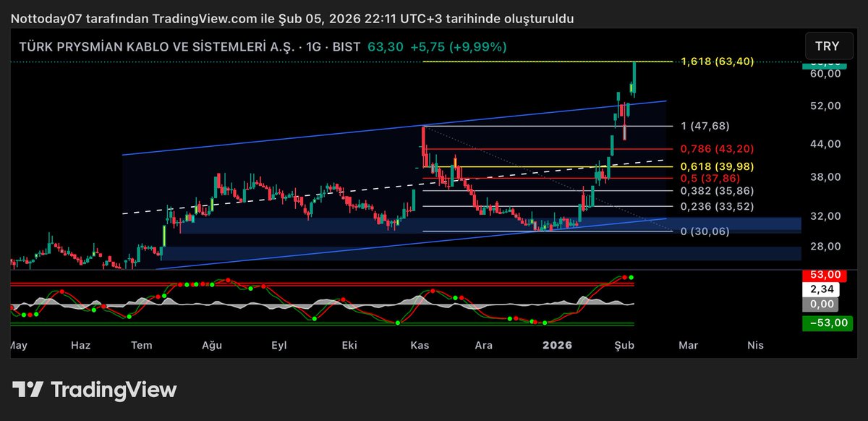Viewport: 868px width, 421px height.
Task: Click the Şub time axis label
Action: pyautogui.click(x=626, y=345)
